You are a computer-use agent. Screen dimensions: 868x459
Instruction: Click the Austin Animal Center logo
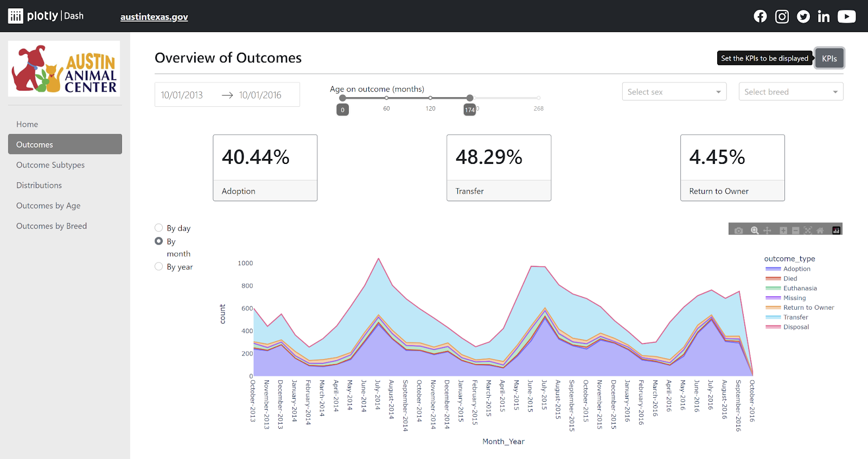click(x=64, y=69)
